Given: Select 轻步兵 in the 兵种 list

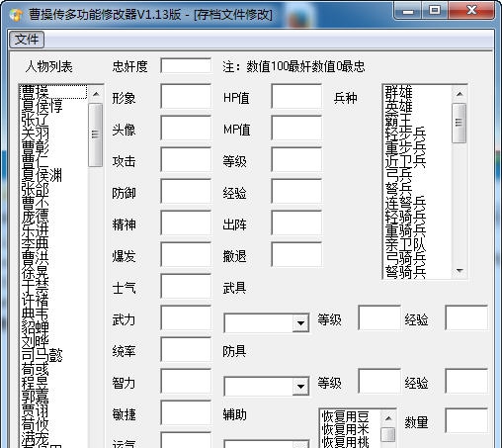Looking at the screenshot, I should pos(418,134).
